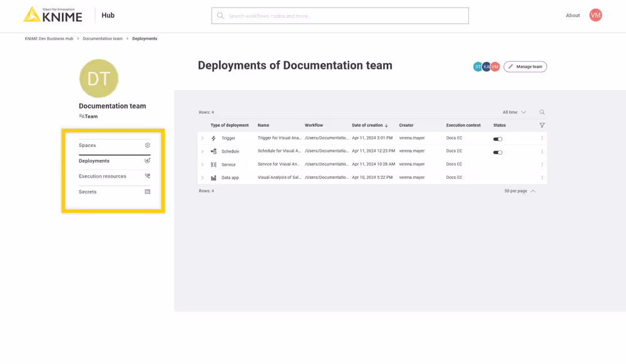Click the search workflows input field
Viewport: 626px width, 364px height.
[340, 15]
